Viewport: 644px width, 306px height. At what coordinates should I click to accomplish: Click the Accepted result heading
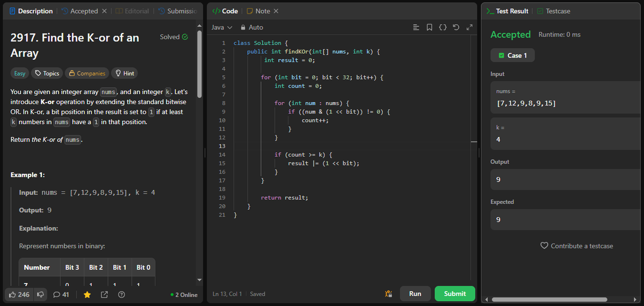(510, 34)
